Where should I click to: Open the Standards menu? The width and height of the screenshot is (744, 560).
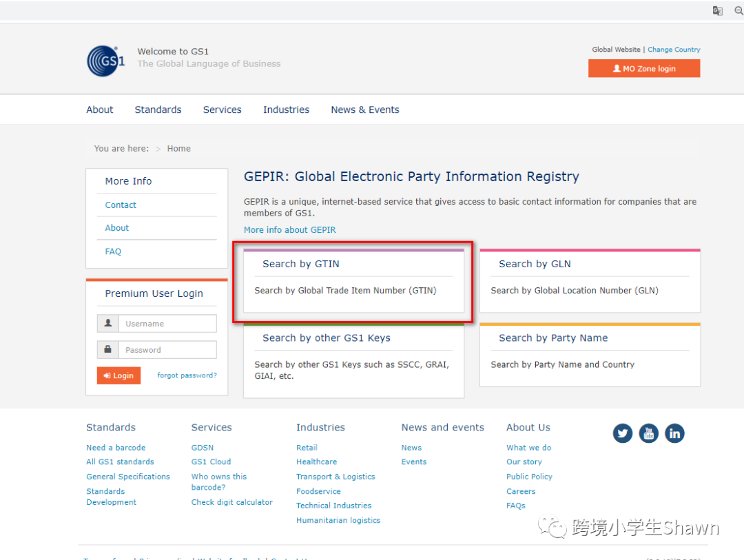point(158,110)
